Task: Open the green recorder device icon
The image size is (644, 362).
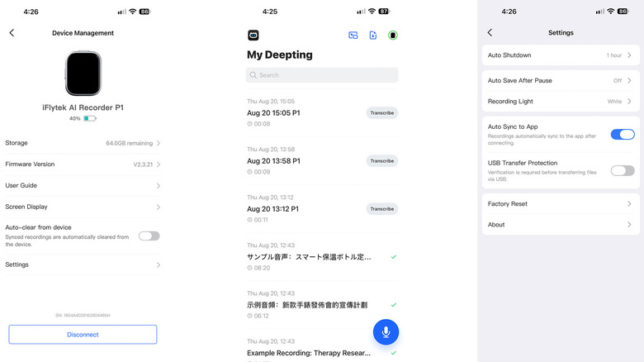Action: [x=393, y=36]
